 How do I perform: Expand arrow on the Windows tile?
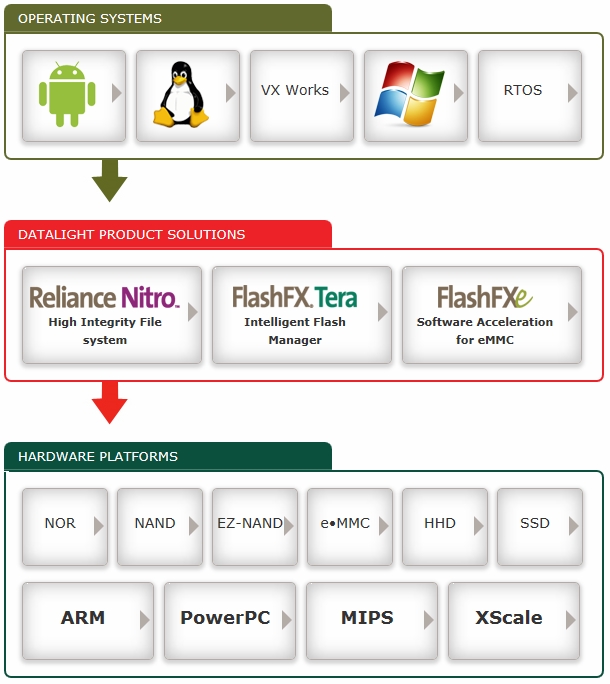(x=459, y=93)
